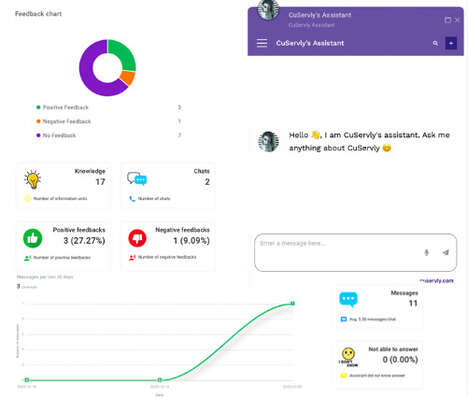Click the Number of information units caption
Screen dimensions: 468x397
60,199
